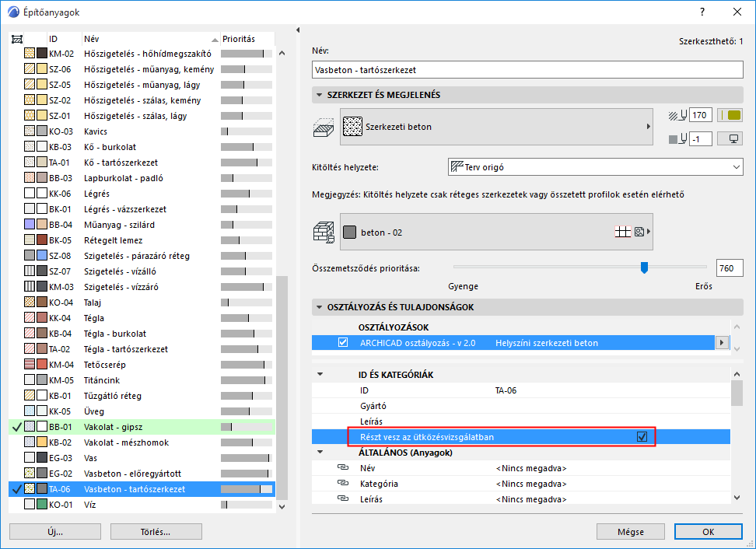Open the Szerkezeti beton fill chooser arrow
Image resolution: width=756 pixels, height=549 pixels.
[649, 127]
